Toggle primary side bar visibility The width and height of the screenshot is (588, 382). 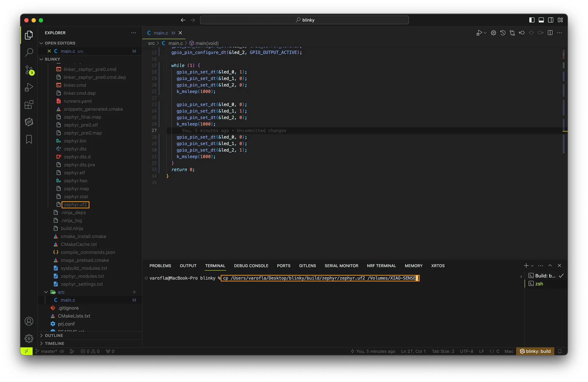(x=532, y=20)
